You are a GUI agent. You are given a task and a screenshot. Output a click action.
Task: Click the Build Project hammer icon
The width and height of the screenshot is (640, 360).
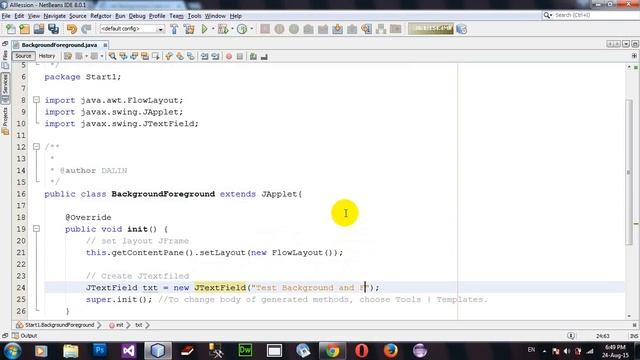(x=174, y=29)
